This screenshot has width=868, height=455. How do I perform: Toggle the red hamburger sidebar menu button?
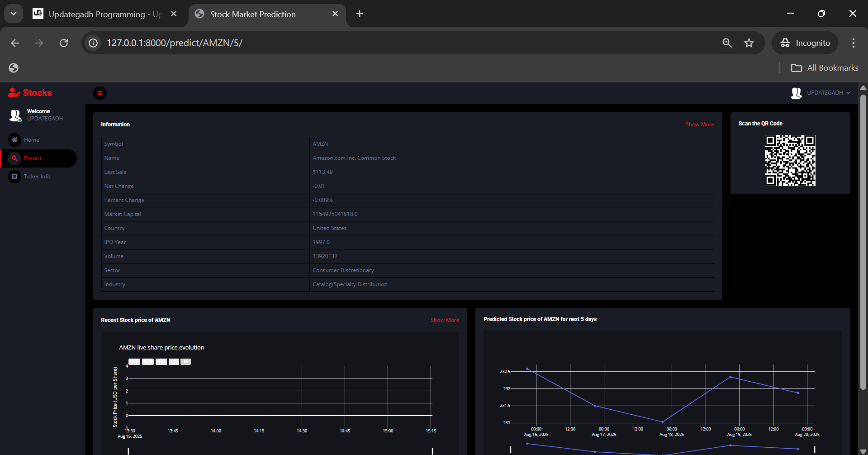pyautogui.click(x=100, y=93)
